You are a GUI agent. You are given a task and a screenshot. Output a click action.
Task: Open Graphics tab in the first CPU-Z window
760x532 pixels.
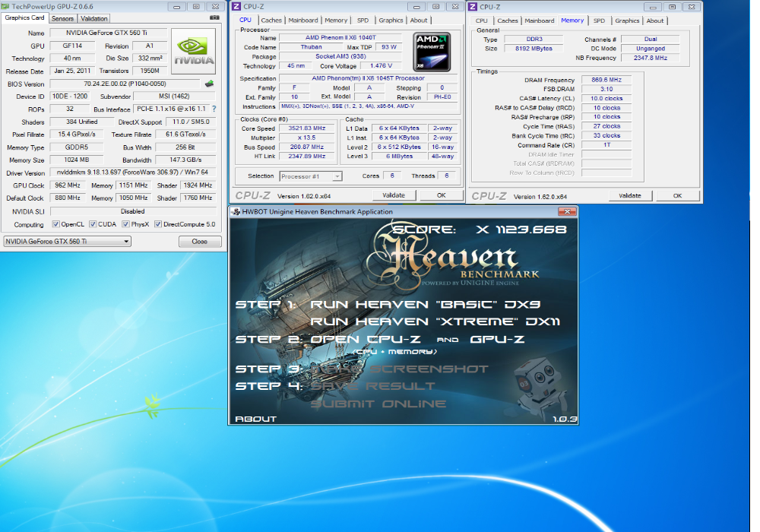coord(391,21)
